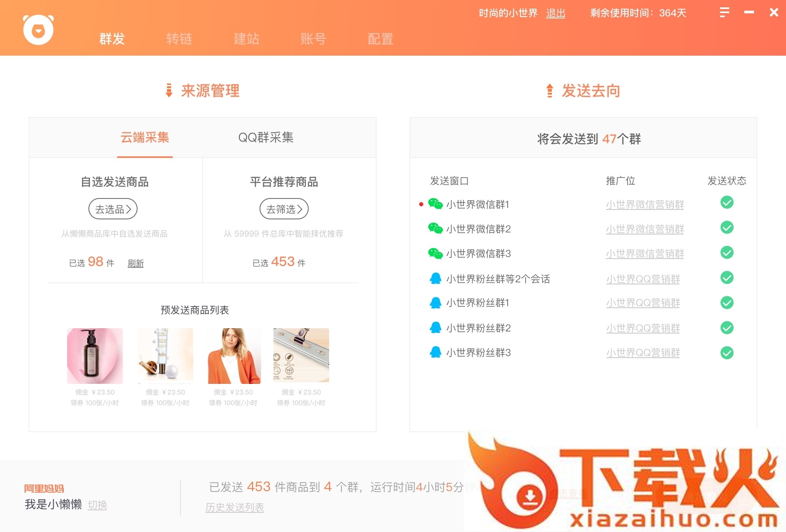Click the 退出 logout link
Screen dimensions: 786x532
click(556, 14)
